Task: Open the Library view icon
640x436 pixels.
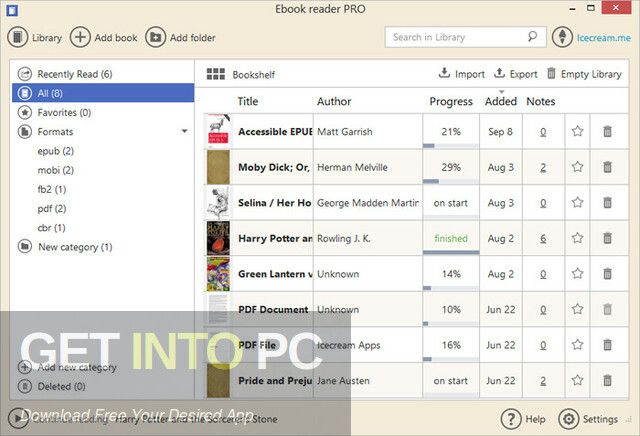Action: pyautogui.click(x=18, y=38)
